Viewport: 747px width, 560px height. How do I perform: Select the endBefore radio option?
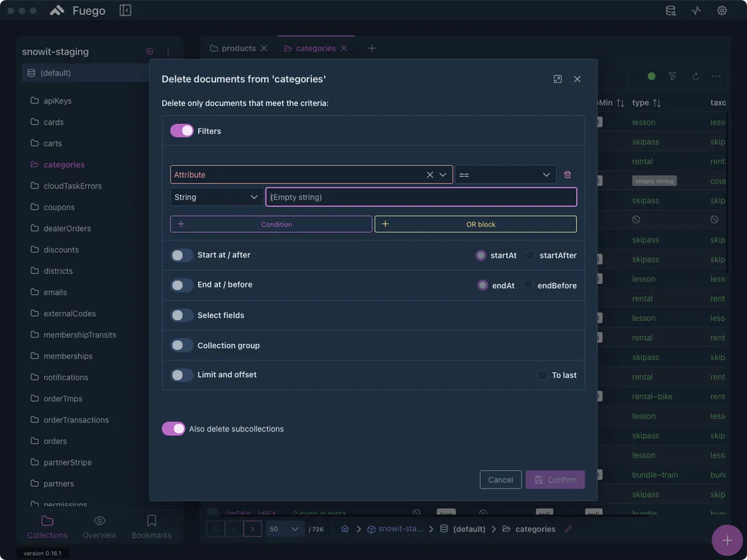(528, 285)
